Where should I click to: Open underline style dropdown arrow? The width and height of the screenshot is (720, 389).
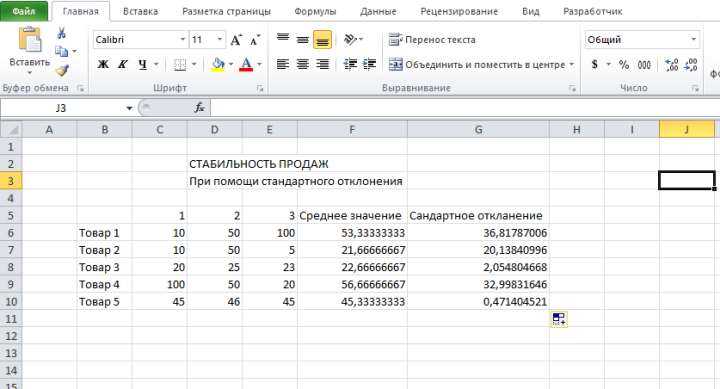point(156,64)
